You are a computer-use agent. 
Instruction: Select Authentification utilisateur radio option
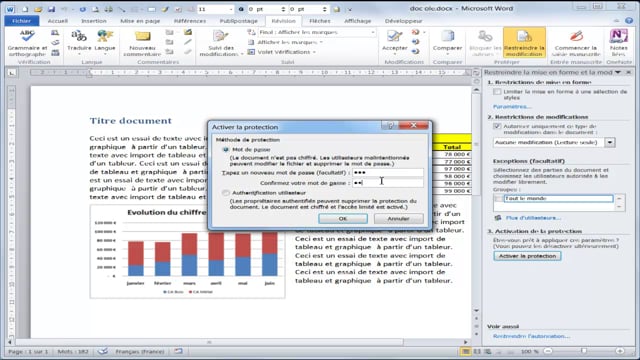(226, 193)
